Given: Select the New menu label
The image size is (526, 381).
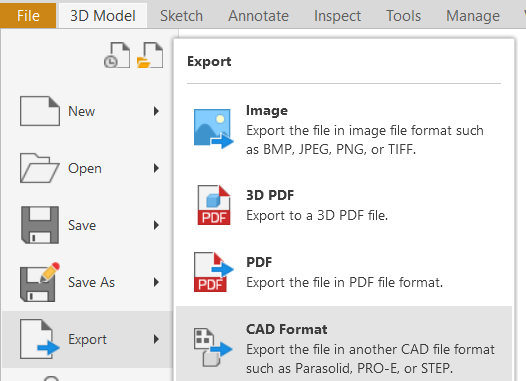Looking at the screenshot, I should click(82, 111).
